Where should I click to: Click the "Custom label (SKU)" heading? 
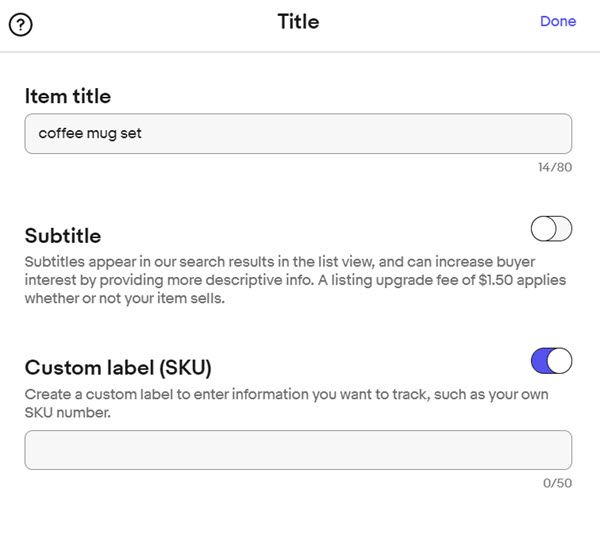click(x=118, y=367)
